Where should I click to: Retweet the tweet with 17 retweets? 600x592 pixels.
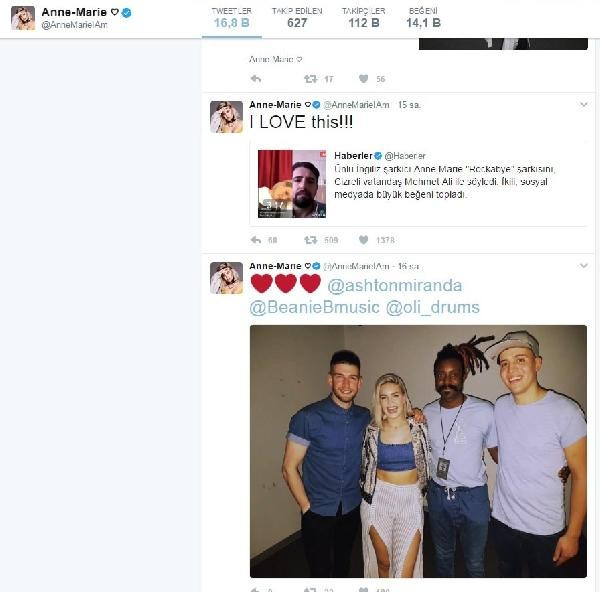(310, 79)
